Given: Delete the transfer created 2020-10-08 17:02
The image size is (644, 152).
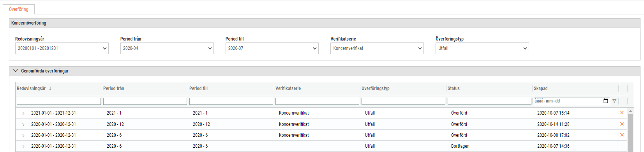Looking at the screenshot, I should pyautogui.click(x=622, y=135).
